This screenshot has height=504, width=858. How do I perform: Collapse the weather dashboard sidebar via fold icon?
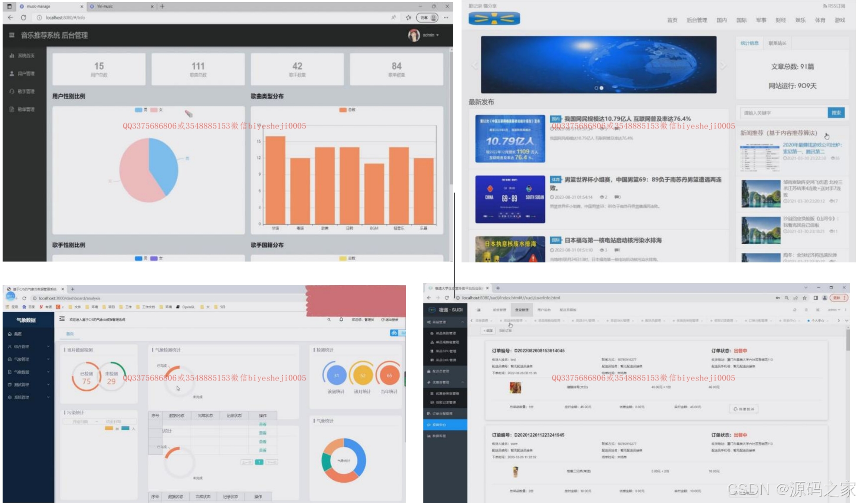coord(62,319)
